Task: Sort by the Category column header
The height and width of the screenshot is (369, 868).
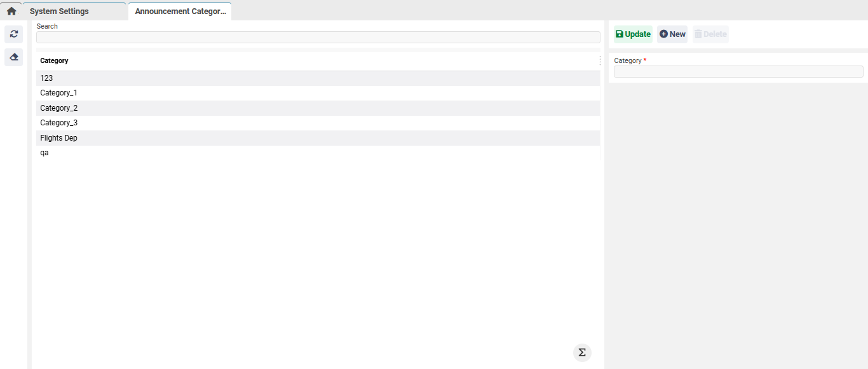Action: pyautogui.click(x=55, y=61)
